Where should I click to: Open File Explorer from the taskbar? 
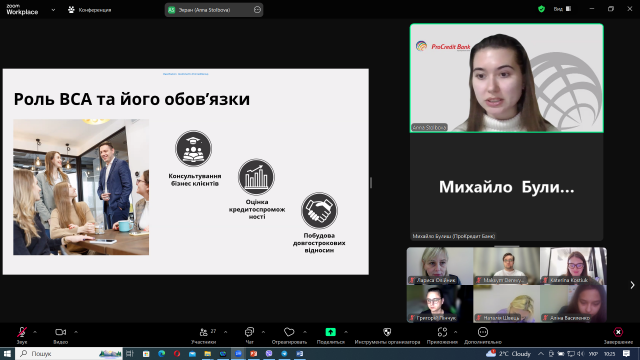208,353
